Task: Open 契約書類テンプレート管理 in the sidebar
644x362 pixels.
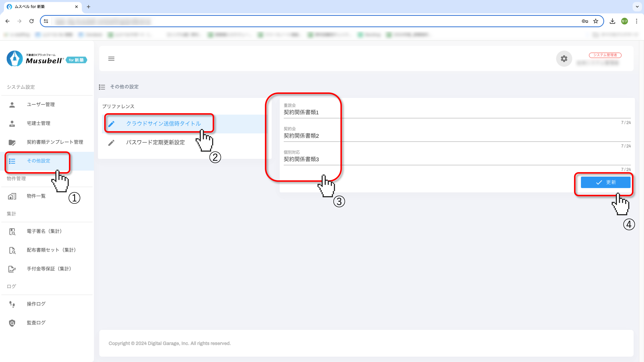Action: click(x=55, y=142)
